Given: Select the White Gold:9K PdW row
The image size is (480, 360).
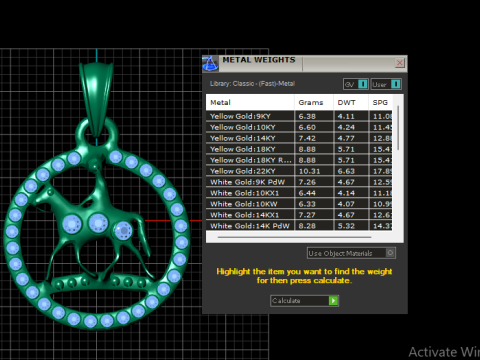Looking at the screenshot, I should click(299, 182).
